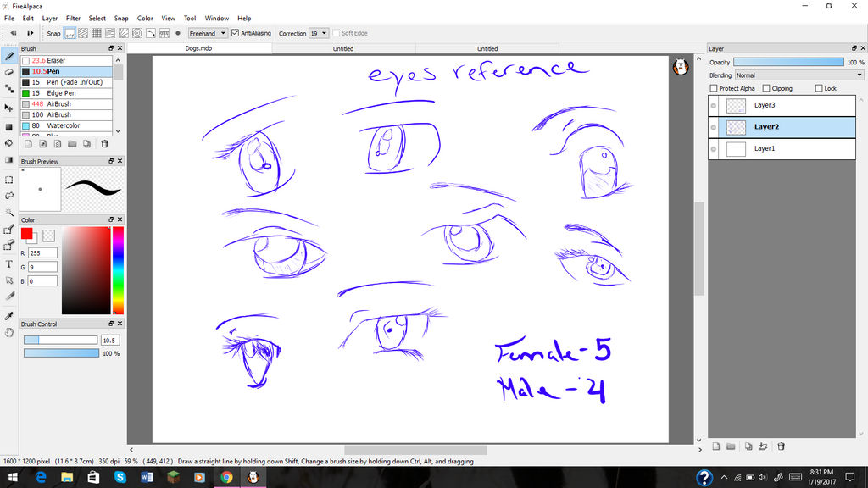Select the Operation arrow tool
Image resolution: width=868 pixels, height=488 pixels.
(x=9, y=280)
